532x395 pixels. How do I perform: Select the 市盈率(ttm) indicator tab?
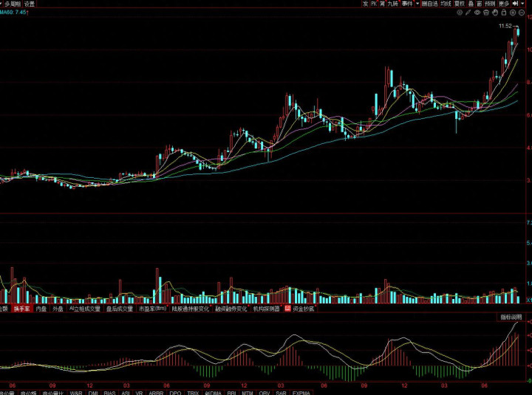point(152,309)
